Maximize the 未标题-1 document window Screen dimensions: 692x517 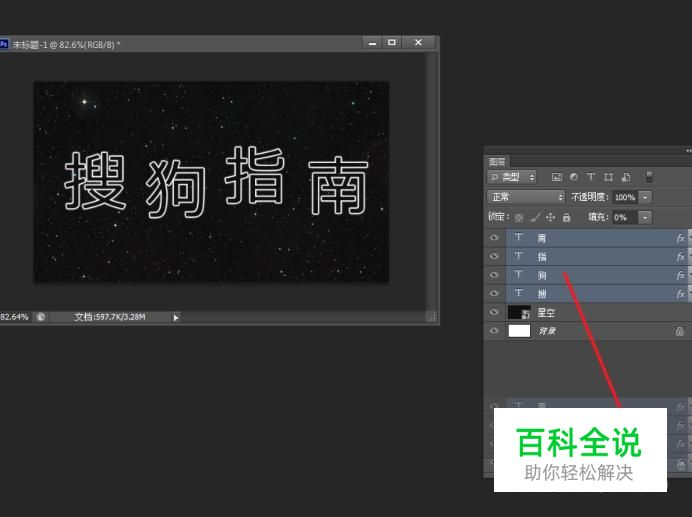[x=391, y=43]
